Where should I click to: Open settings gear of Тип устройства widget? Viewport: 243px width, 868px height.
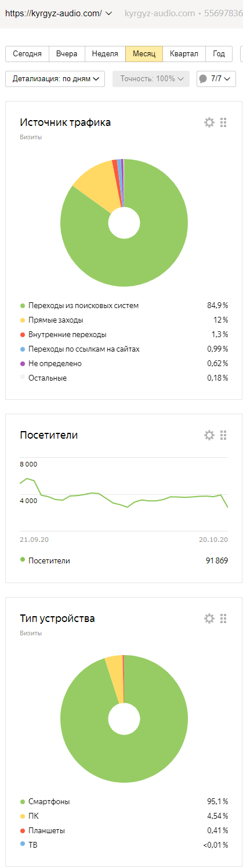[209, 619]
